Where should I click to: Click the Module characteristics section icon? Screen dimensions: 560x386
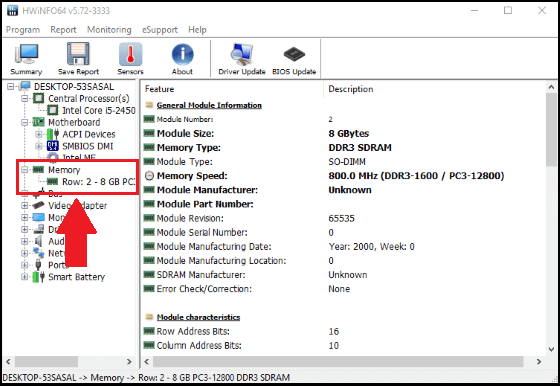point(149,317)
